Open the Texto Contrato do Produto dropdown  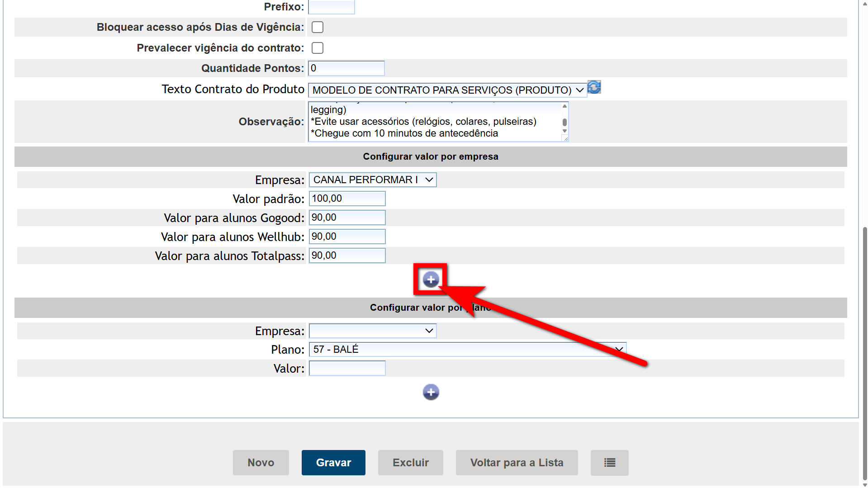(447, 90)
